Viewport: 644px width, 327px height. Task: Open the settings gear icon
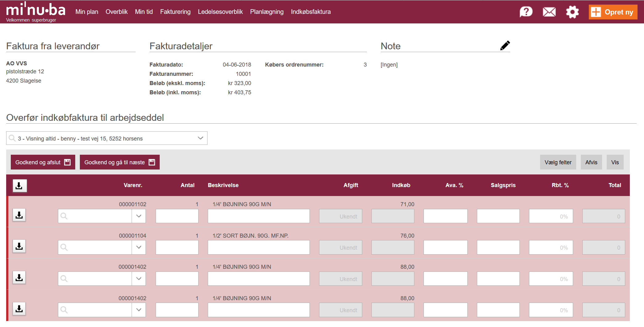coord(572,12)
